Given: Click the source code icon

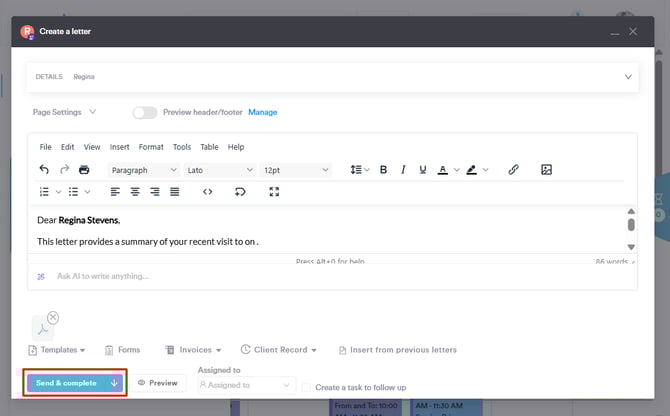Looking at the screenshot, I should [207, 191].
